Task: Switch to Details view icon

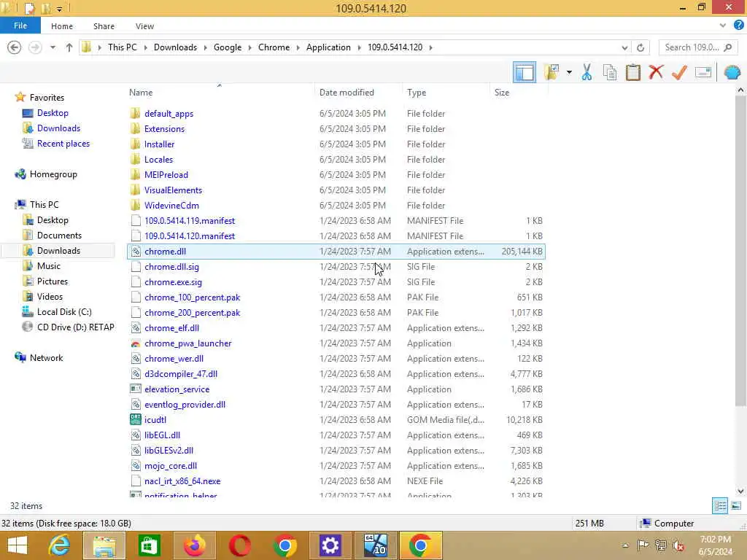Action: coord(720,506)
